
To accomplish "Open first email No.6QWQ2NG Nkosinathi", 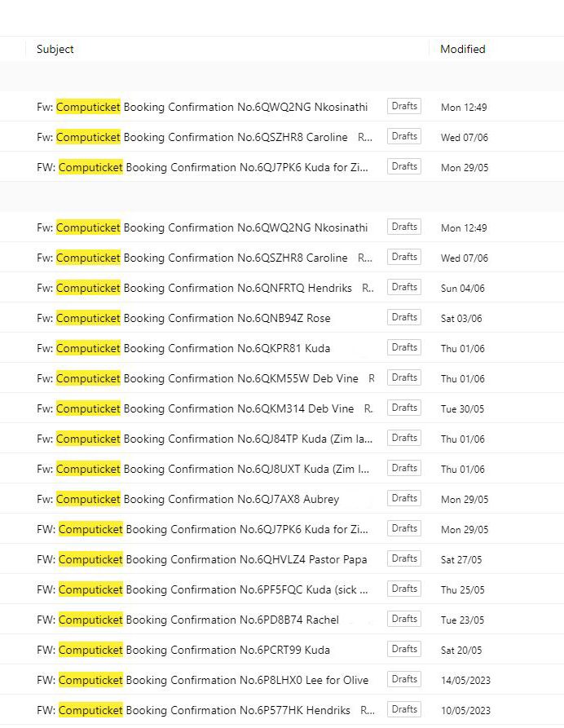I will pyautogui.click(x=202, y=107).
